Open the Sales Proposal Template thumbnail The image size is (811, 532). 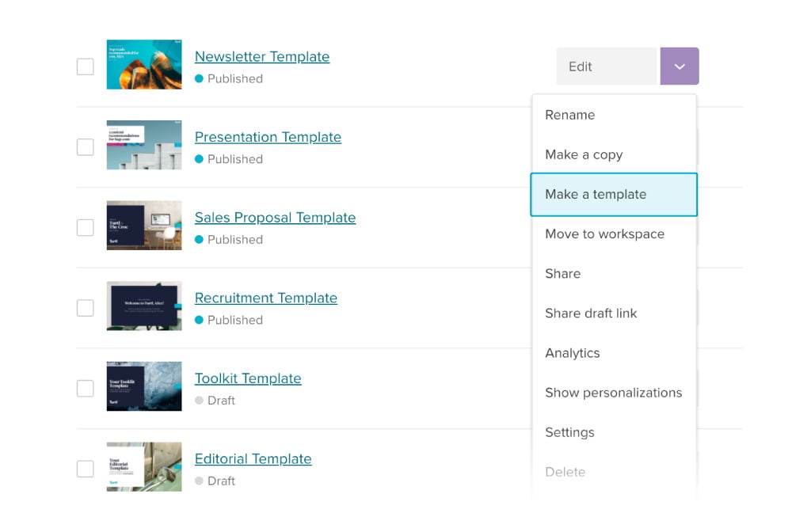pyautogui.click(x=144, y=226)
